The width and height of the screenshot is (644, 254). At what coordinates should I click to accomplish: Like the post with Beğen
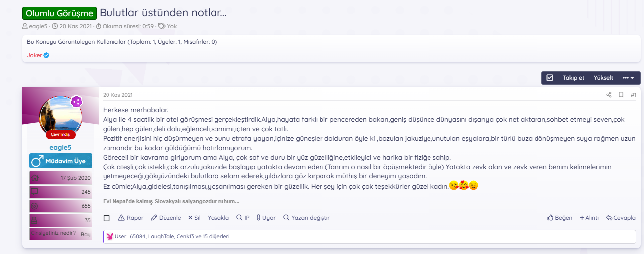click(560, 218)
